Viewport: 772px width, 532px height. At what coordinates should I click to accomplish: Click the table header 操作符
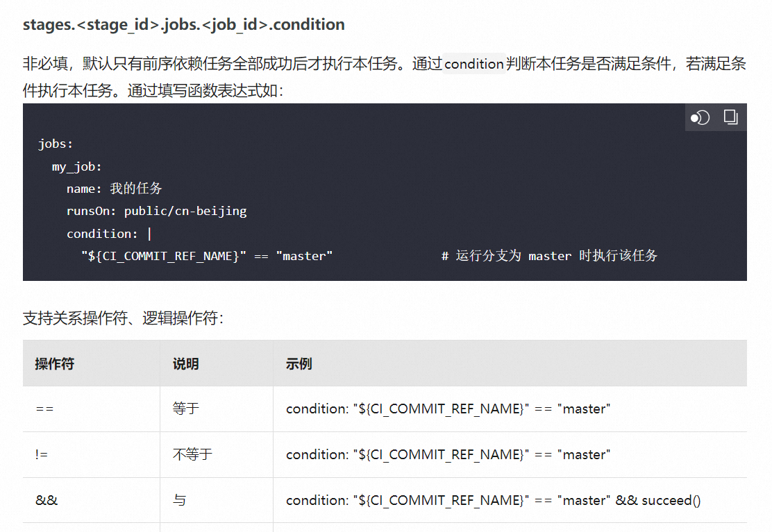[x=55, y=364]
